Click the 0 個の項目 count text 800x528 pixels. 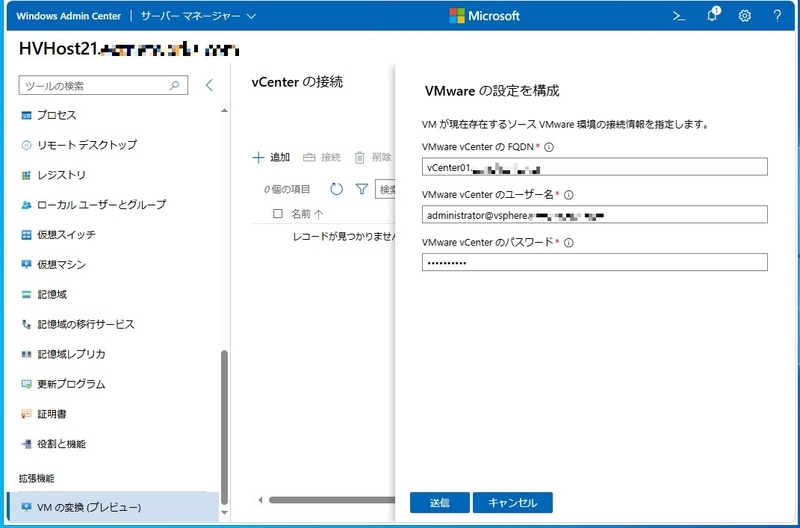287,190
